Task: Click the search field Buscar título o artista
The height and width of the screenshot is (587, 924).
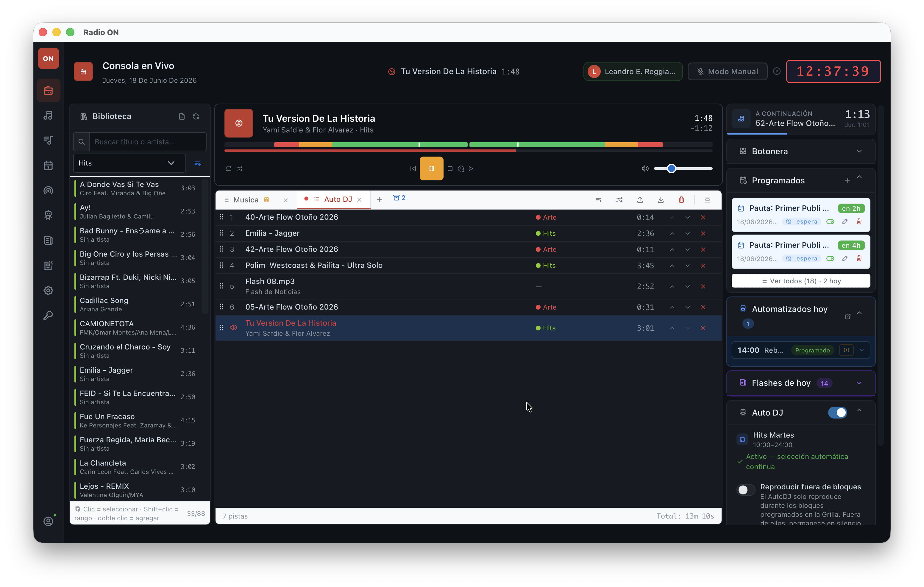Action: point(148,142)
